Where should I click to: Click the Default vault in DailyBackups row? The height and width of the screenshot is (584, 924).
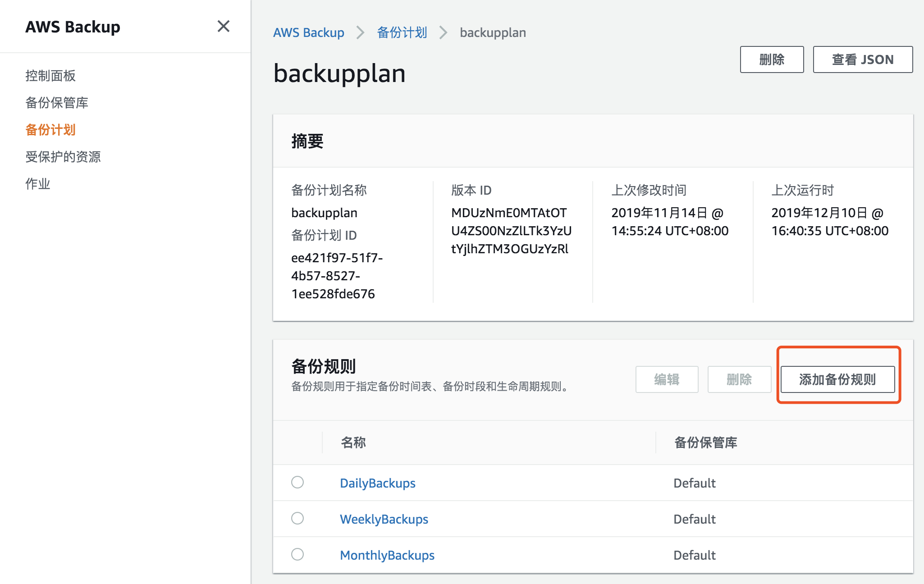click(695, 483)
